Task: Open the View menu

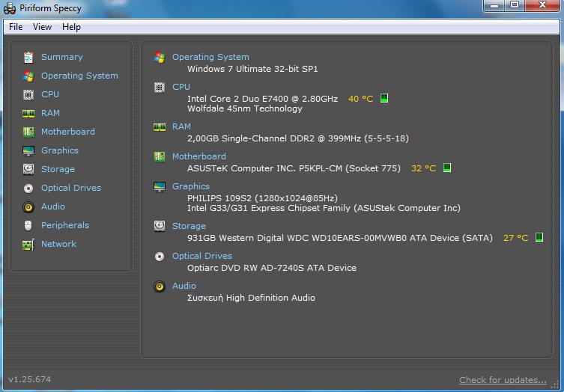Action: point(42,27)
